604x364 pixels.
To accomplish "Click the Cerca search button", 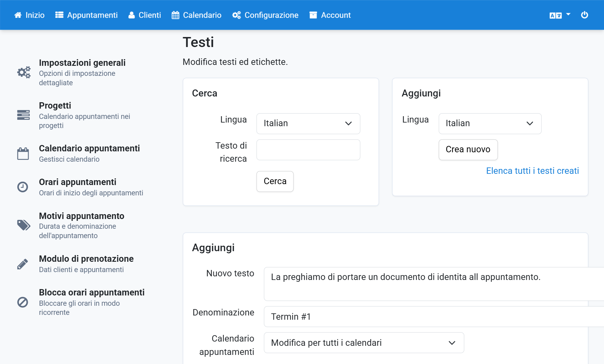I will [x=275, y=181].
